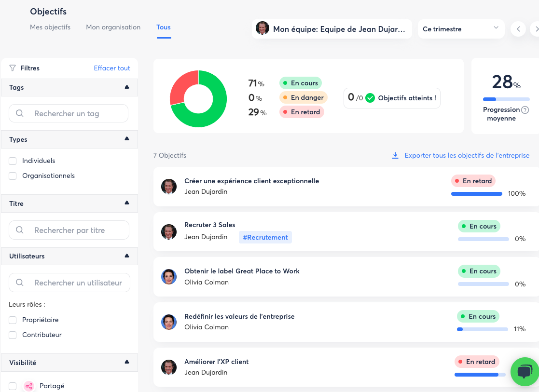Screen dimensions: 539x392
Task: Click the pink Partagé share icon
Action: click(29, 386)
